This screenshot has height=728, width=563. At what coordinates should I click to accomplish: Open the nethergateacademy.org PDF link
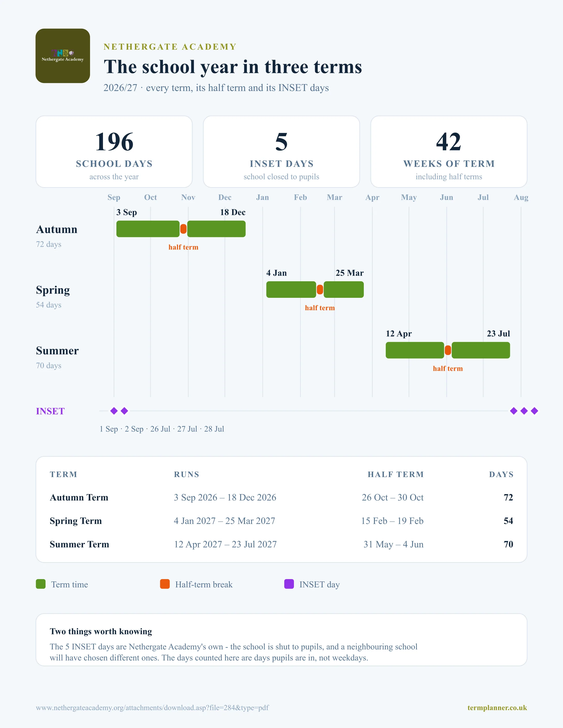(x=152, y=708)
